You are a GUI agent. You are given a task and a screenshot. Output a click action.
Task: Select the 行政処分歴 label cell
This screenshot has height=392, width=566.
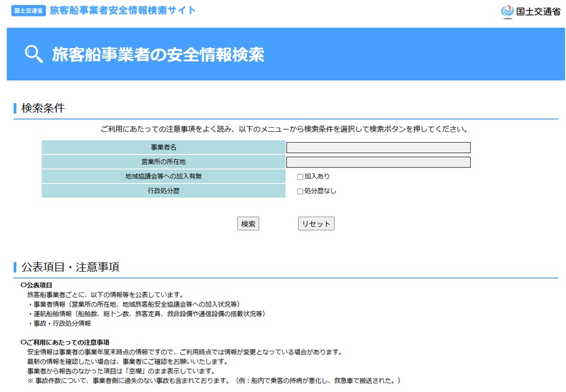point(163,191)
